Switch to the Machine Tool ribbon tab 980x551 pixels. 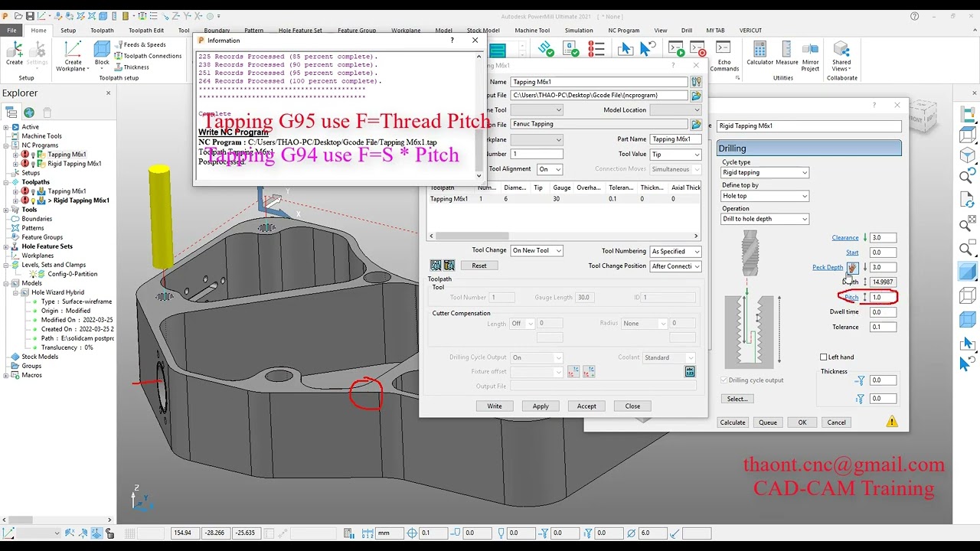coord(532,31)
